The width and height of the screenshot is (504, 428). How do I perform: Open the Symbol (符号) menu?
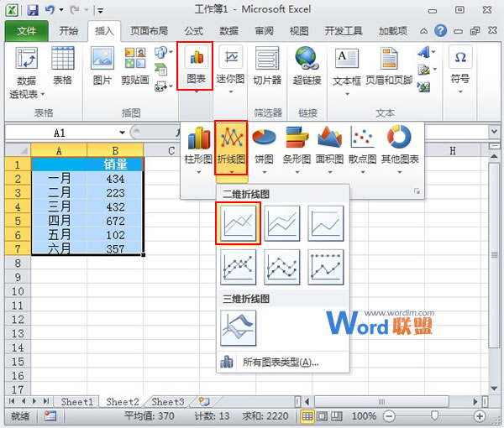tap(460, 69)
